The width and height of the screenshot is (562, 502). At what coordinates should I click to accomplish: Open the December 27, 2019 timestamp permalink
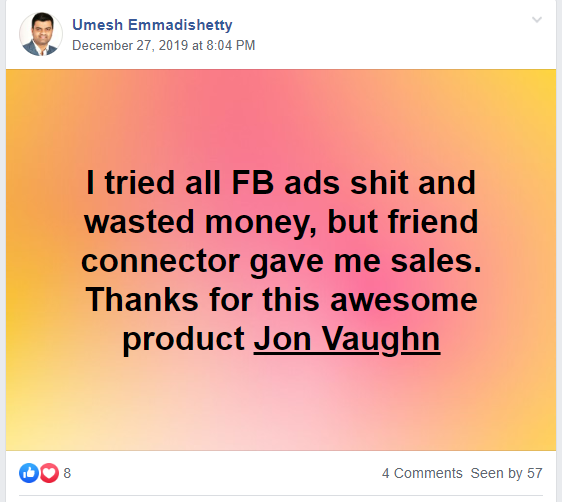point(163,46)
